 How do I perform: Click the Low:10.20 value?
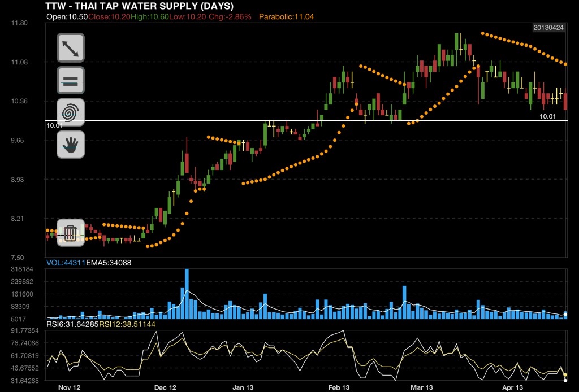point(187,16)
